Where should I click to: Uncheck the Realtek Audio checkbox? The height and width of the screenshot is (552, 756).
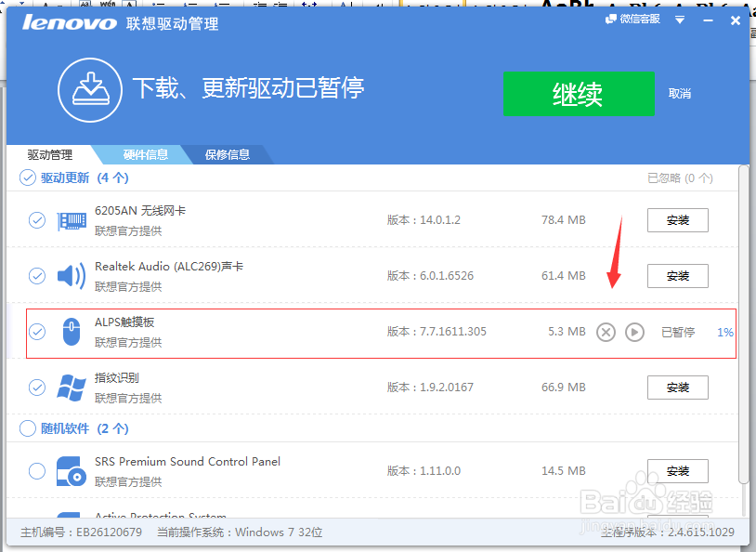pos(37,276)
